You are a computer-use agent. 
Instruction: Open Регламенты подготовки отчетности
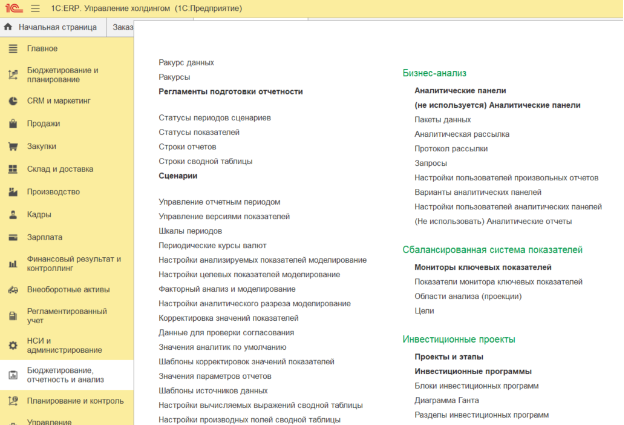tap(231, 92)
